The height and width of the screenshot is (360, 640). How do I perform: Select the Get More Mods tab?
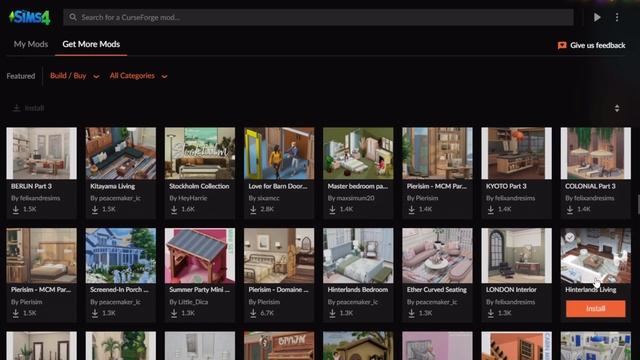pyautogui.click(x=91, y=44)
